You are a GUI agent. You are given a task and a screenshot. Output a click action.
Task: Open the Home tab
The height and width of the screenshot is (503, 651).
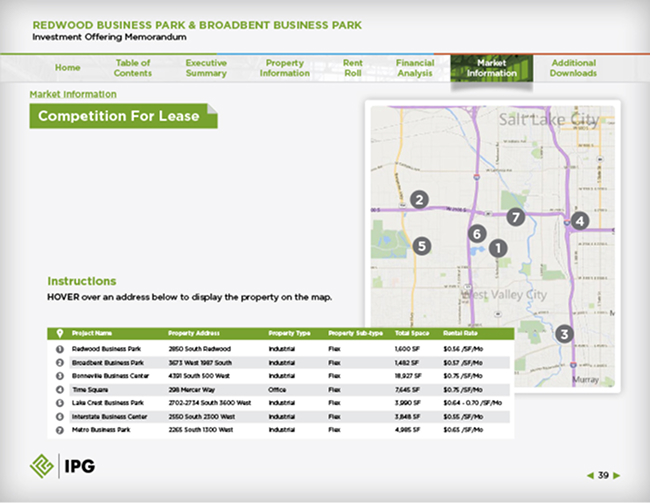pyautogui.click(x=68, y=68)
